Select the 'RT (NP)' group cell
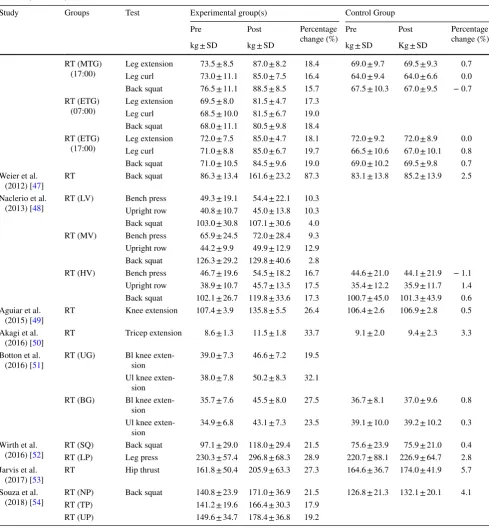 click(x=79, y=492)
